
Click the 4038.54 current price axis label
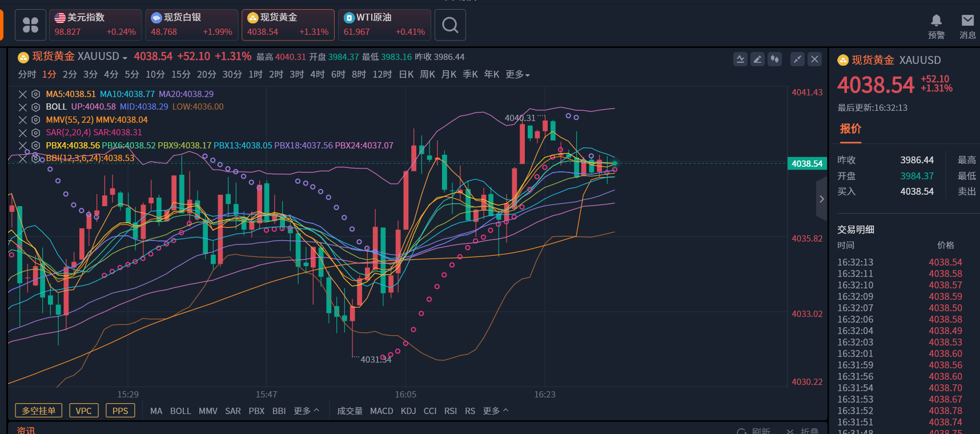(x=807, y=164)
